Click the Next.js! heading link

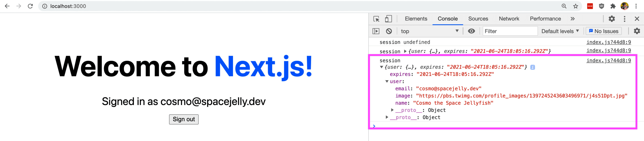tap(263, 66)
